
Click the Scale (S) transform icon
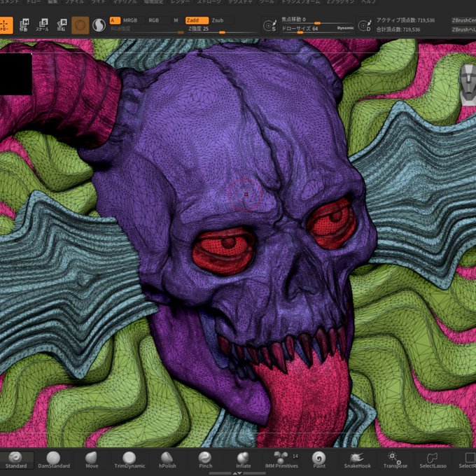coord(43,26)
